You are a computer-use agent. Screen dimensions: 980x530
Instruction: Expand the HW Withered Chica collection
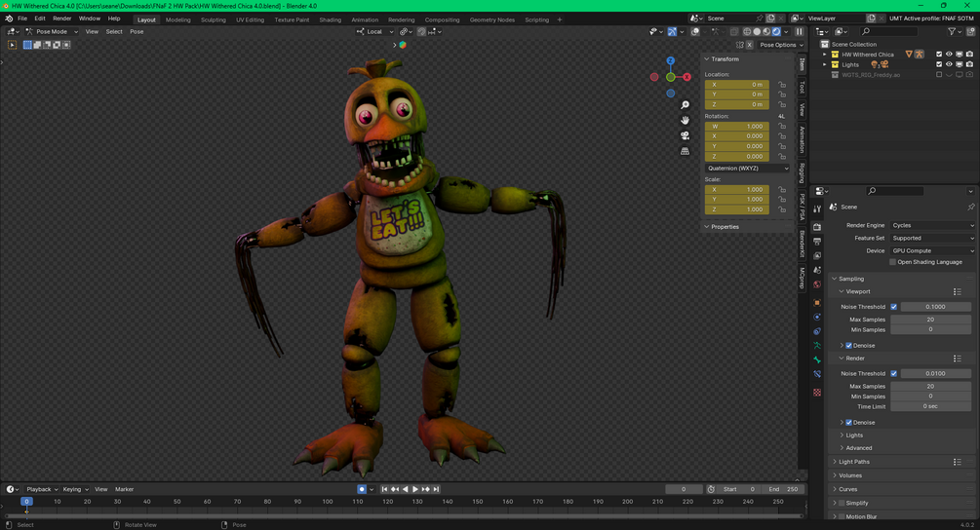coord(824,55)
